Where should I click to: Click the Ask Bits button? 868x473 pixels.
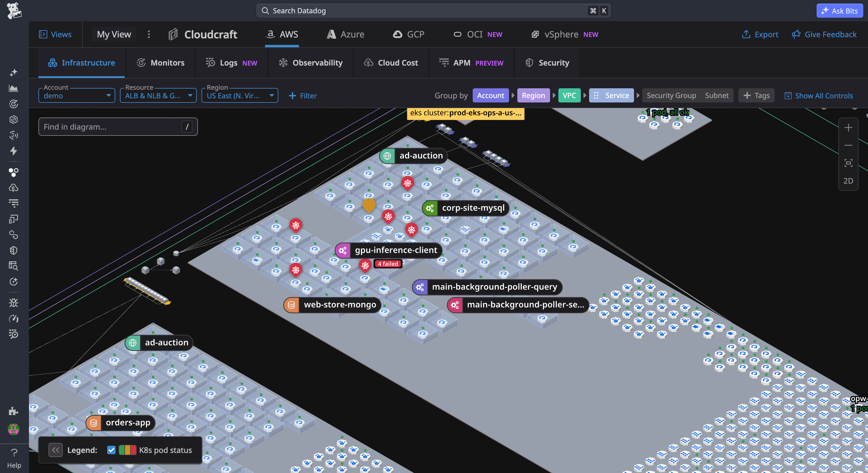tap(839, 11)
